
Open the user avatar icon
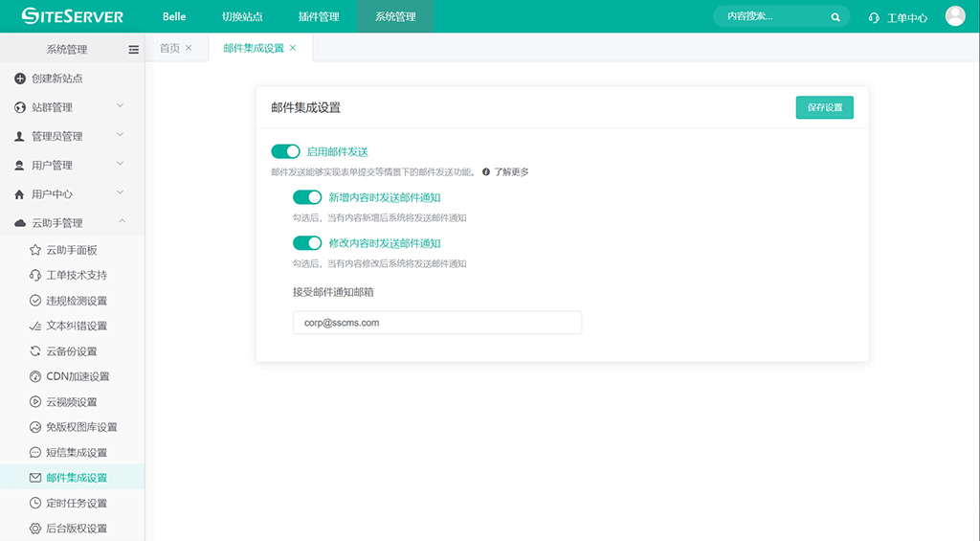tap(954, 16)
